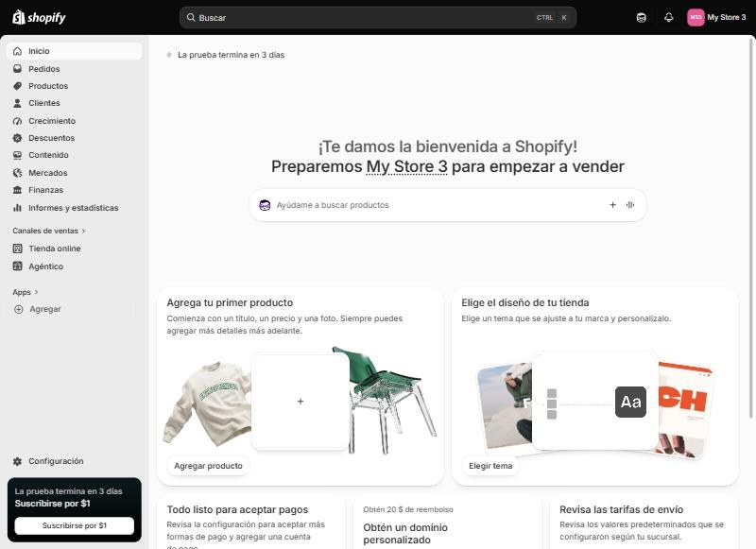Open the notifications bell
The image size is (756, 549).
(x=668, y=18)
